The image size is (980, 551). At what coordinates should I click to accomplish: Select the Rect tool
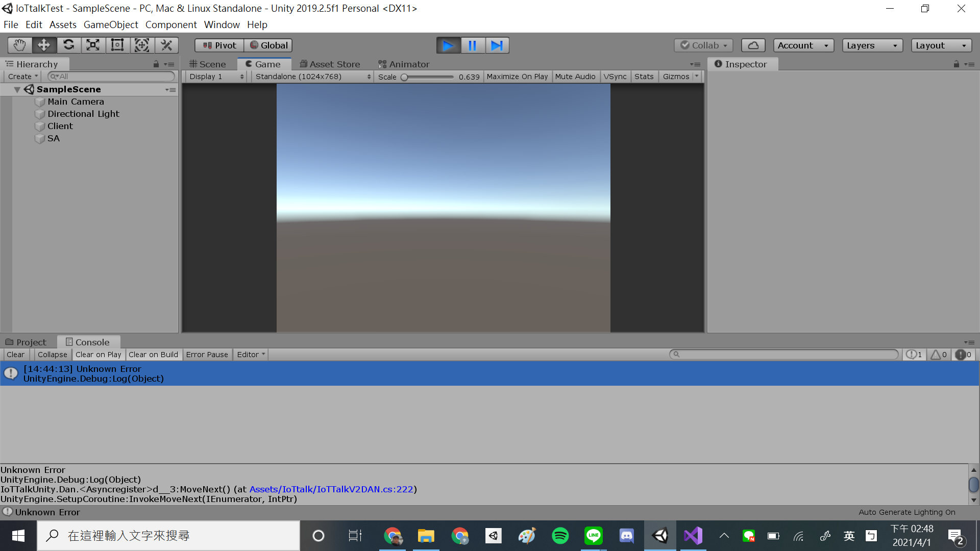(x=117, y=45)
